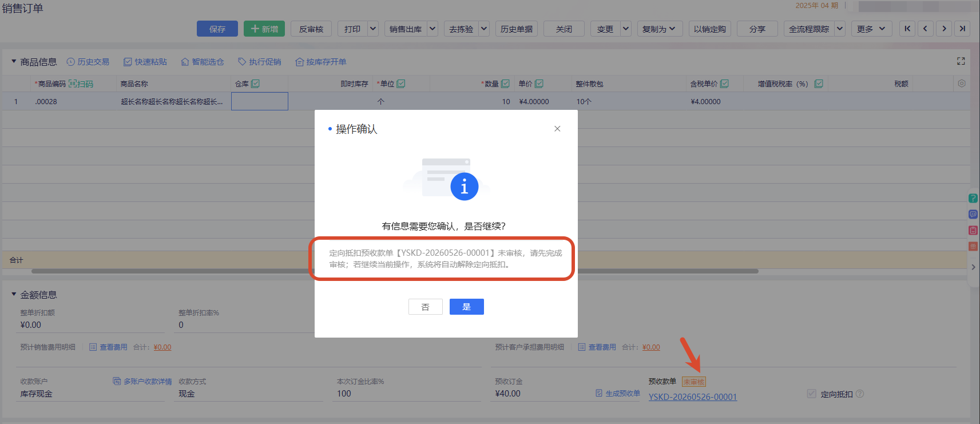This screenshot has width=980, height=424.
Task: Toggle the 含税单价 column checkbox
Action: pos(724,84)
